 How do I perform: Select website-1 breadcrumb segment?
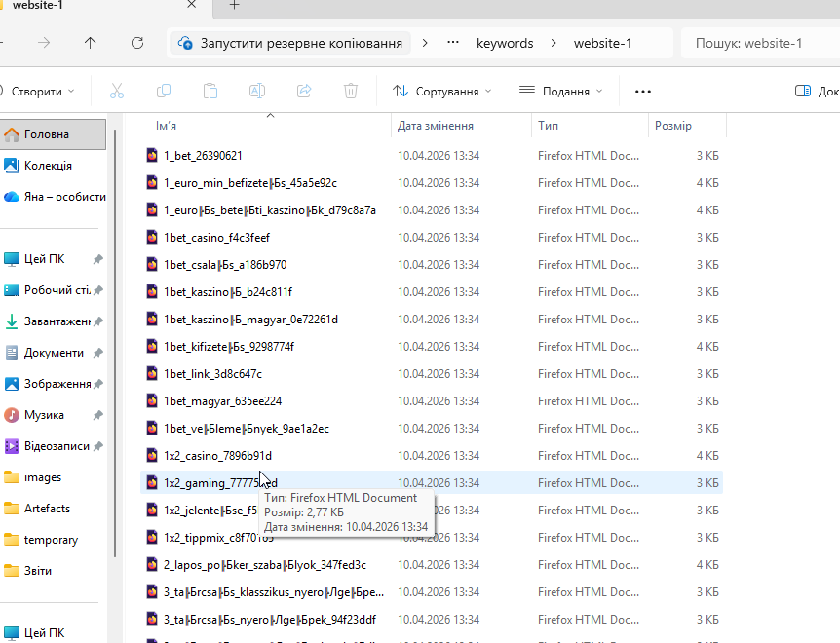[602, 43]
